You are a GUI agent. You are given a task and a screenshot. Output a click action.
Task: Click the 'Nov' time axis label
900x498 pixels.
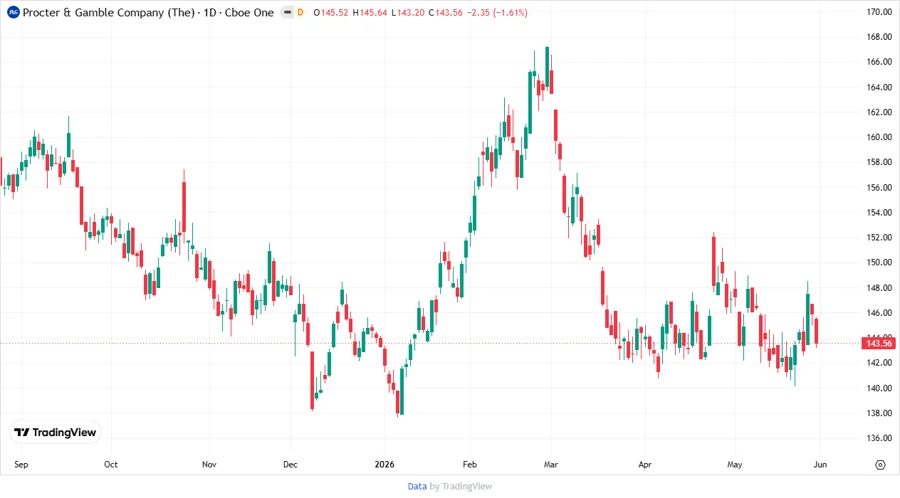pyautogui.click(x=209, y=464)
